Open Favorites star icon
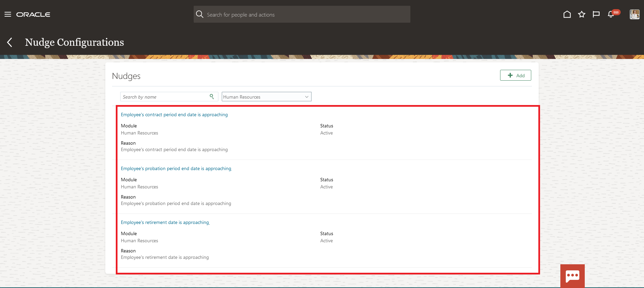Screen dimensions: 644x288 click(x=582, y=14)
